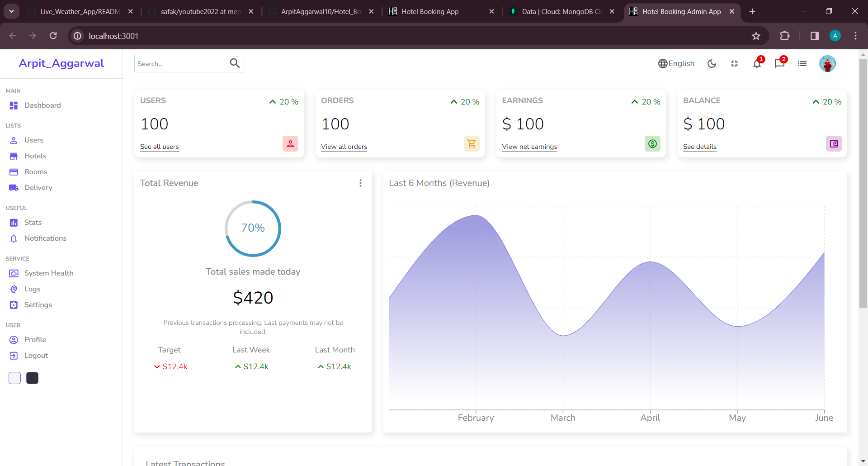Toggle browser side panel

click(x=815, y=36)
